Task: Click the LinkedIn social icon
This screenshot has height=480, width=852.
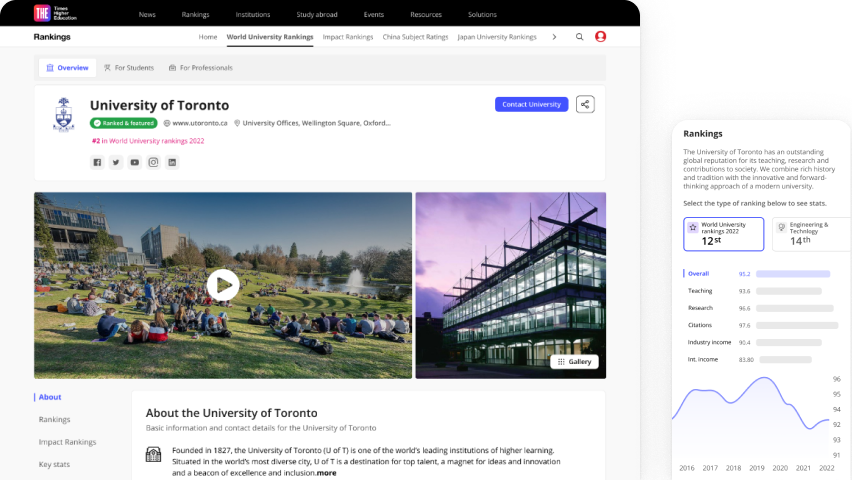Action: [x=172, y=162]
